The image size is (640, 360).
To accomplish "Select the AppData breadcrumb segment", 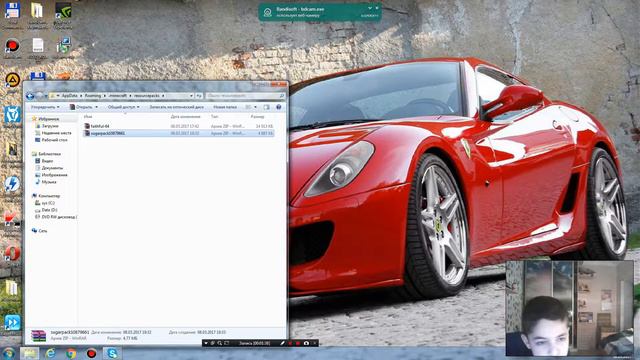I will tap(69, 96).
